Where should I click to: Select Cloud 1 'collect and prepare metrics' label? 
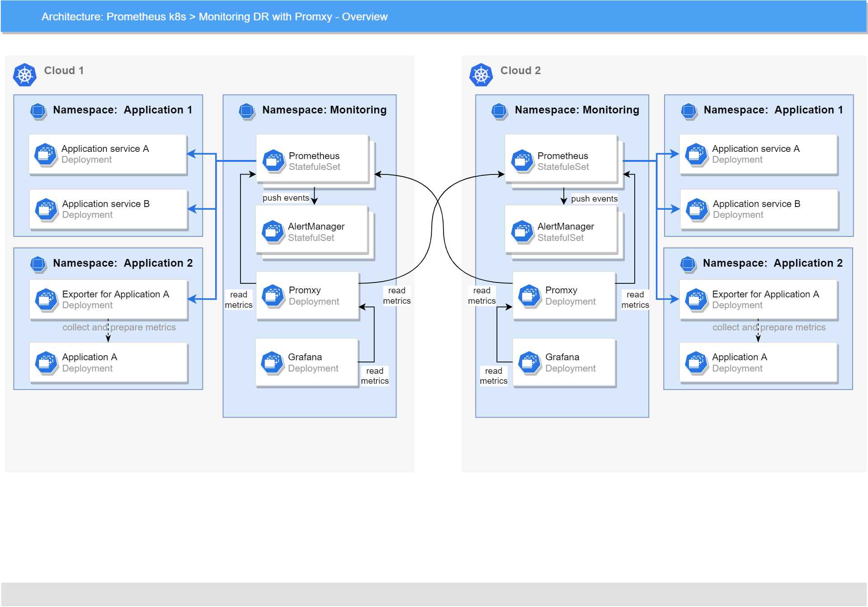(119, 327)
